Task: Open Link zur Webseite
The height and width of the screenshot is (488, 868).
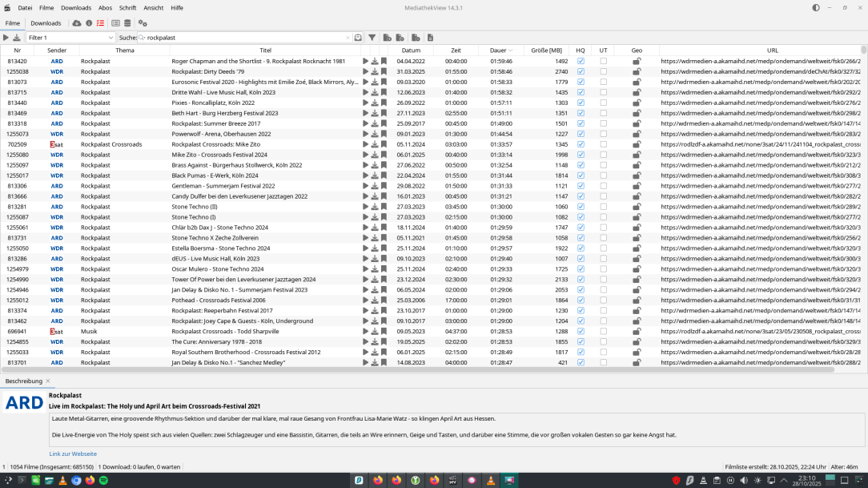Action: [73, 454]
